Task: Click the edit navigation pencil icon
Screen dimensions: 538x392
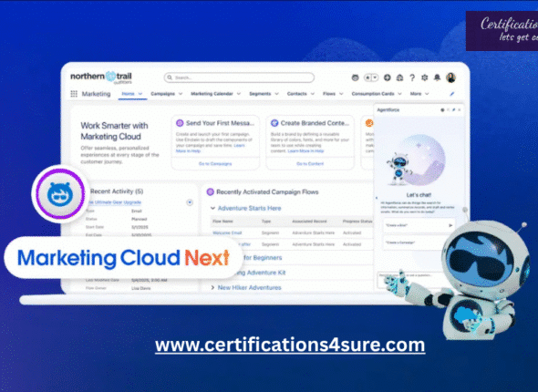Action: (452, 94)
